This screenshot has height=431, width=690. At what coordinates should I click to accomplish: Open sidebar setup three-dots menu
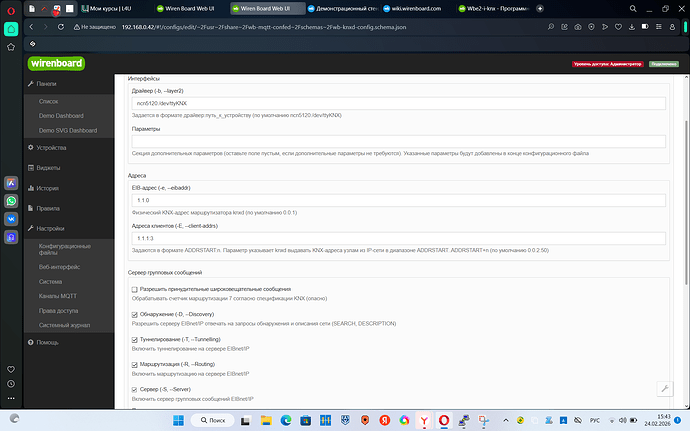tap(11, 398)
